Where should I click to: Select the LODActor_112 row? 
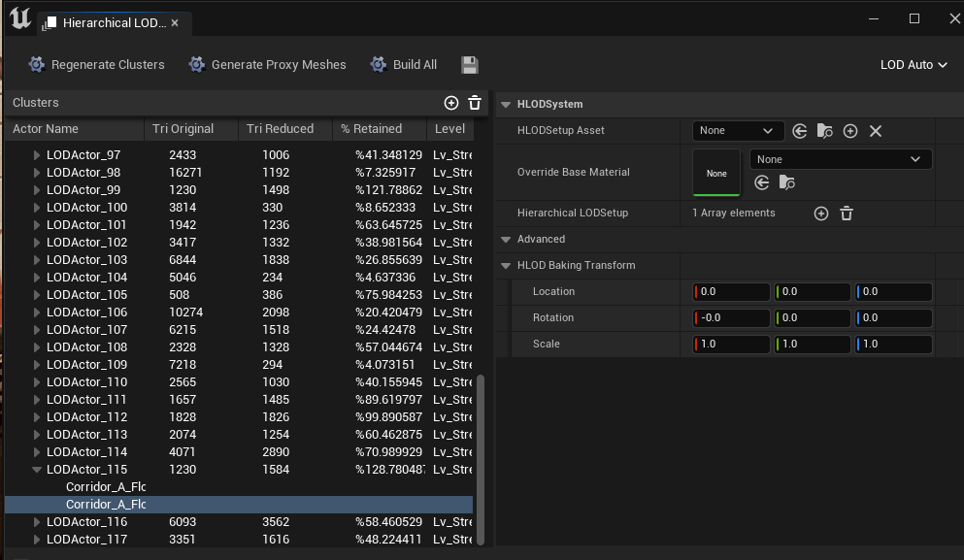(239, 416)
